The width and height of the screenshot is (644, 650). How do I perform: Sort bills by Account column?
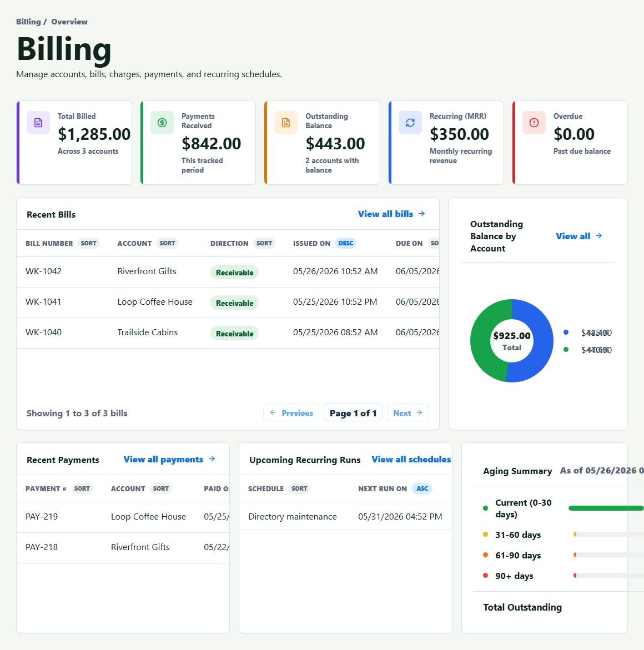pyautogui.click(x=167, y=243)
